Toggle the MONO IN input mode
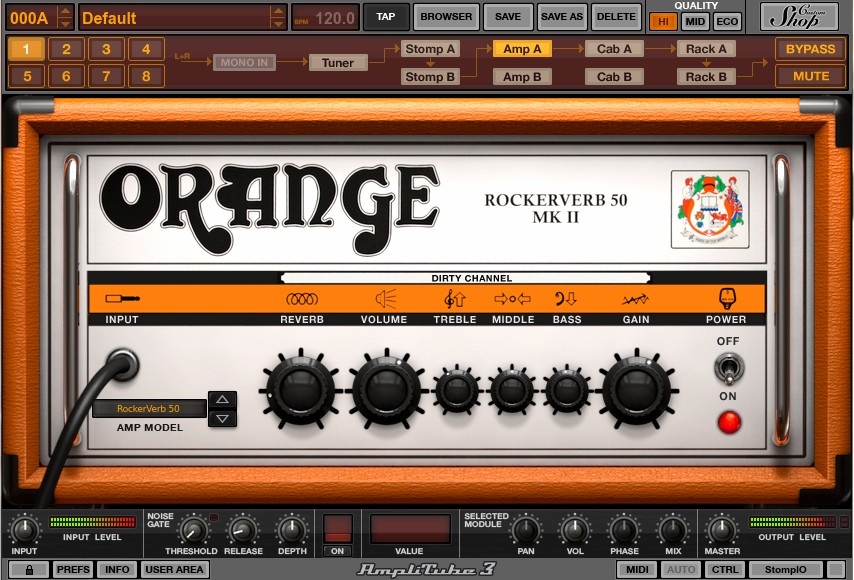The height and width of the screenshot is (580, 854). (244, 63)
